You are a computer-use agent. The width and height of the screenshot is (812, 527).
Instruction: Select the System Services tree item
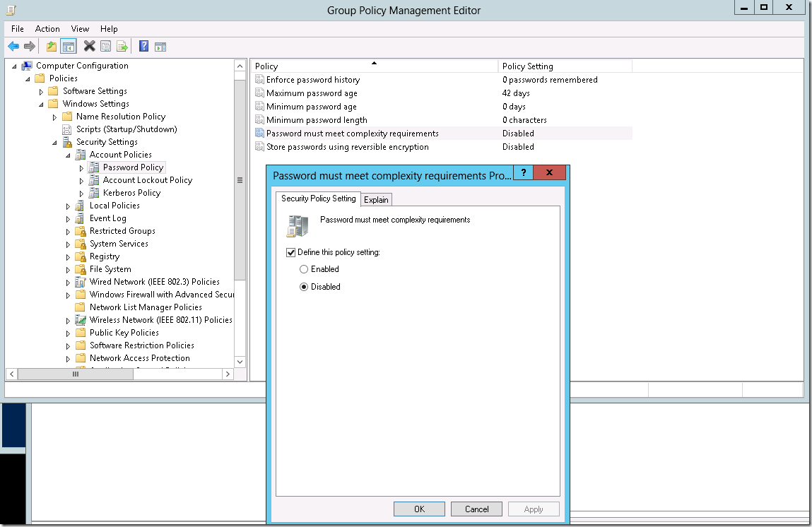point(119,244)
